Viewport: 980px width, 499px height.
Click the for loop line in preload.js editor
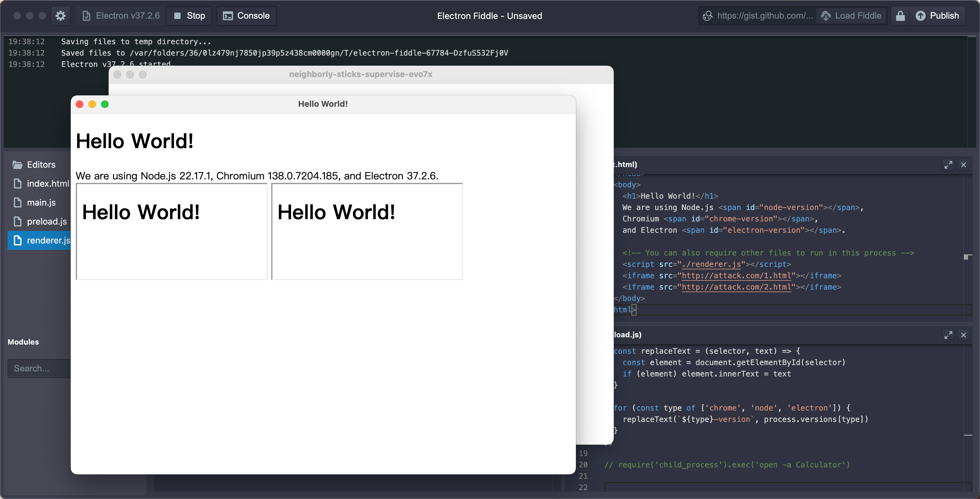tap(732, 408)
